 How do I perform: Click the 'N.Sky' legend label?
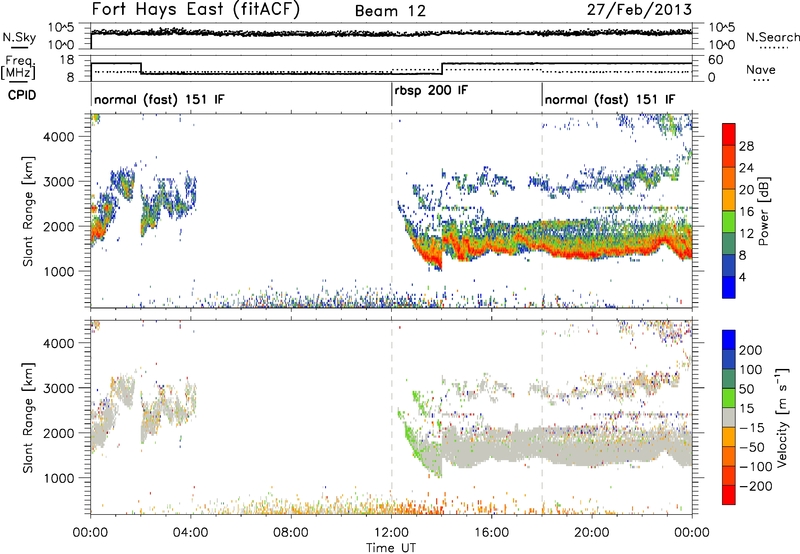click(19, 37)
